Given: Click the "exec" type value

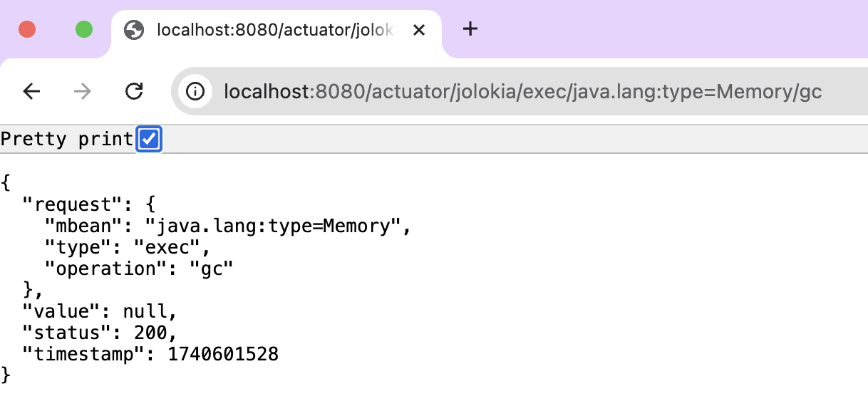Looking at the screenshot, I should point(172,248).
